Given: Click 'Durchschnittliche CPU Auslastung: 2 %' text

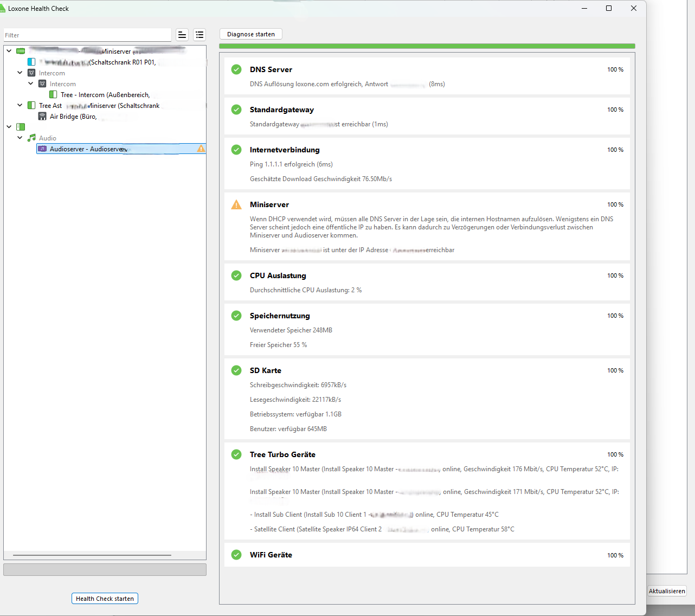Looking at the screenshot, I should (x=306, y=290).
